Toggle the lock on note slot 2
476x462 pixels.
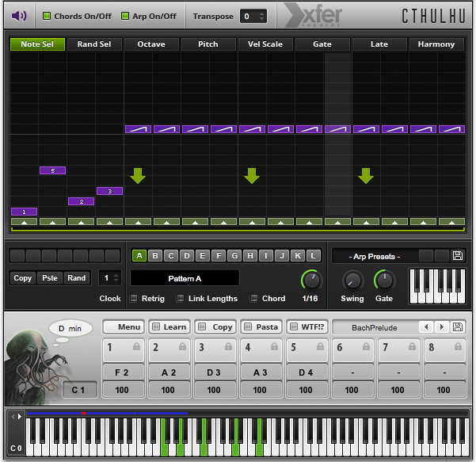click(x=182, y=346)
